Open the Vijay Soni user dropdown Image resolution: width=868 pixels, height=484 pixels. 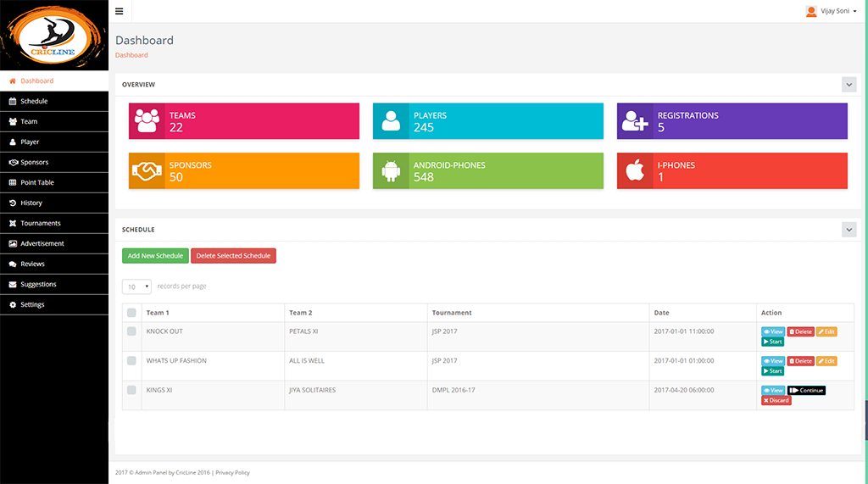[x=832, y=11]
